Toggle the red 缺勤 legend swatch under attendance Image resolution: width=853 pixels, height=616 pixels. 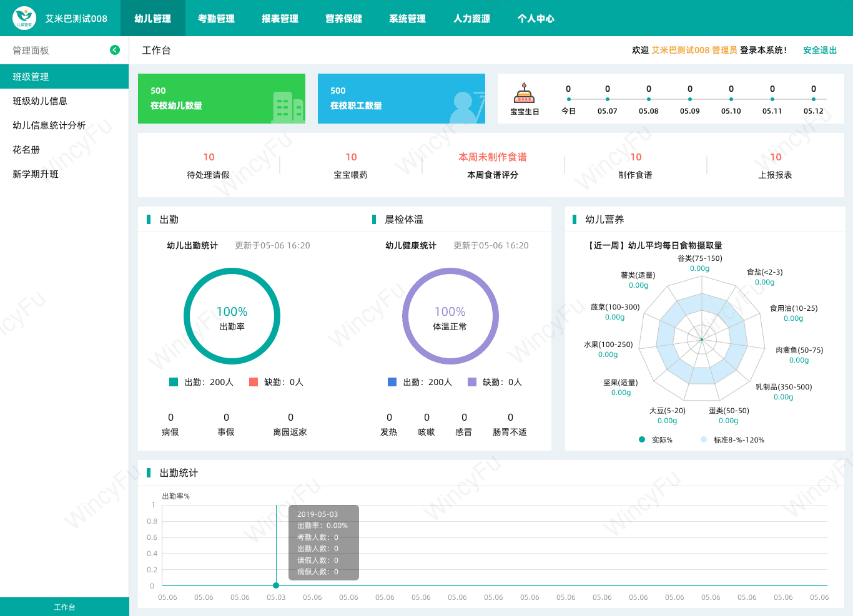coord(254,382)
